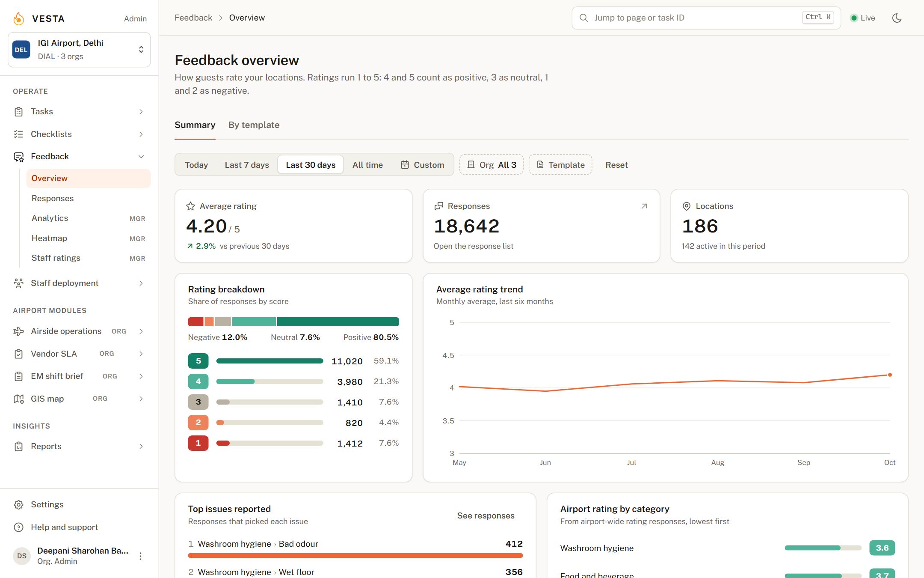Focus the Jump to page search field

click(706, 18)
